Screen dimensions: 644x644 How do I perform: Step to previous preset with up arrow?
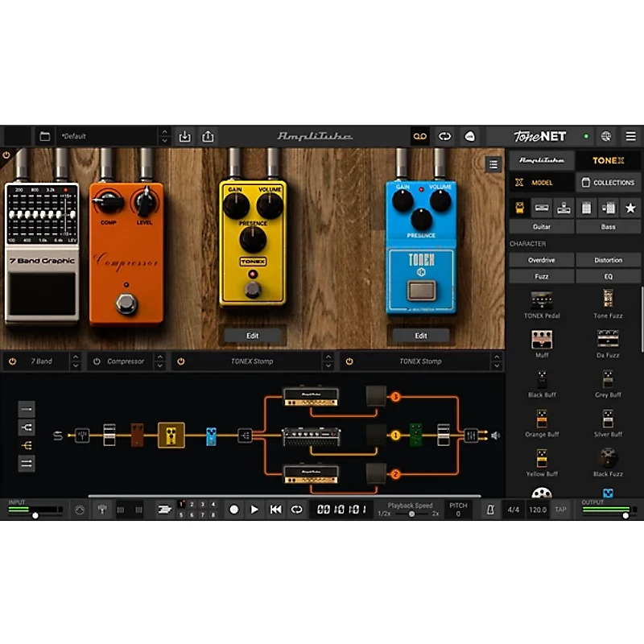165,132
